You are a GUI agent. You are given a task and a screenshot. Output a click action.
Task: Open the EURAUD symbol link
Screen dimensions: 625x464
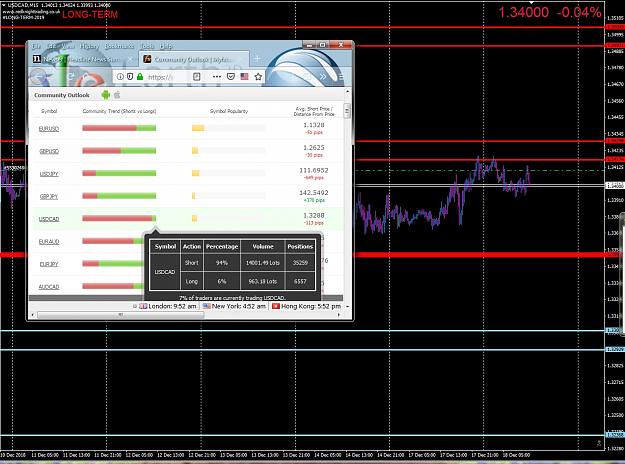tap(49, 242)
